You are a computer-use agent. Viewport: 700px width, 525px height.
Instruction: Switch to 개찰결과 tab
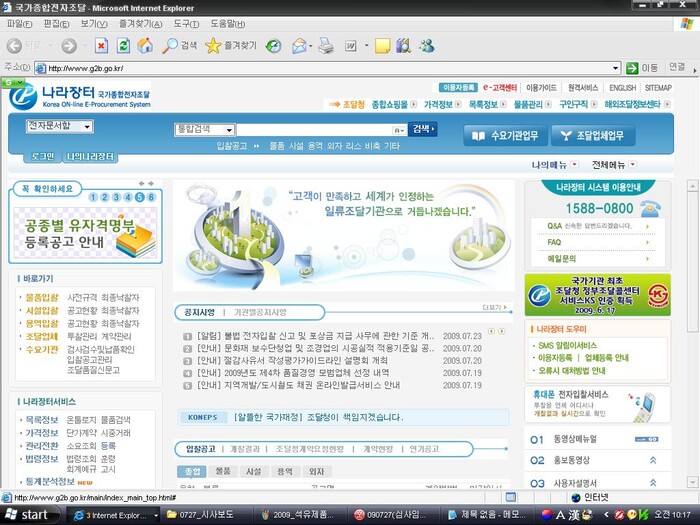point(244,449)
